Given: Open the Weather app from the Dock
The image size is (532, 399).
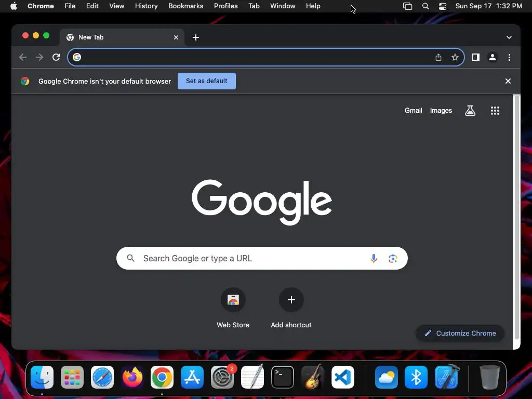Looking at the screenshot, I should (x=387, y=377).
